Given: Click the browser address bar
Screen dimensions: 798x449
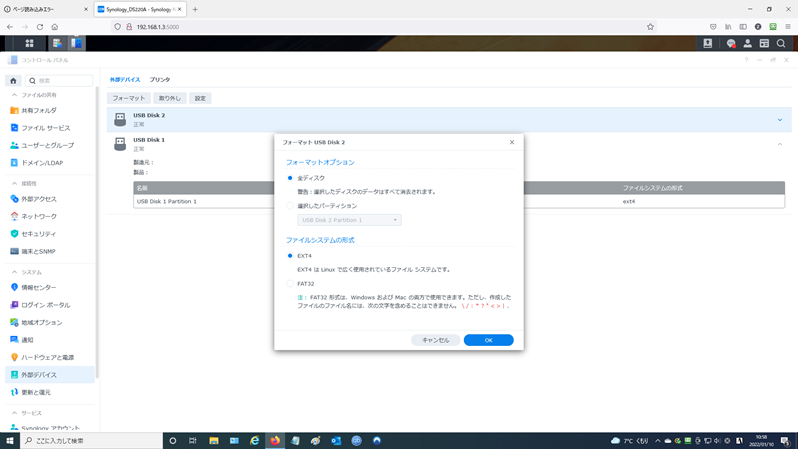Looking at the screenshot, I should 382,26.
